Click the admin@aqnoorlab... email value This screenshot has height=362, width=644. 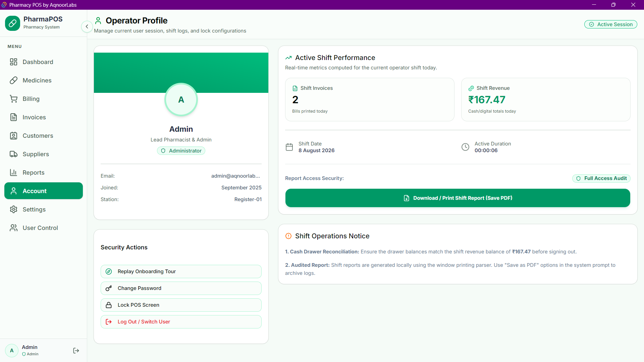[x=235, y=176]
